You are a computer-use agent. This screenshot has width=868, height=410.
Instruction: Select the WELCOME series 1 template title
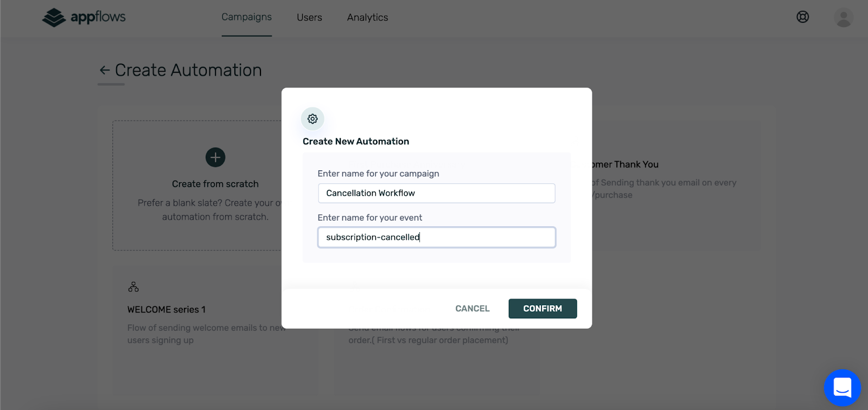click(x=166, y=310)
